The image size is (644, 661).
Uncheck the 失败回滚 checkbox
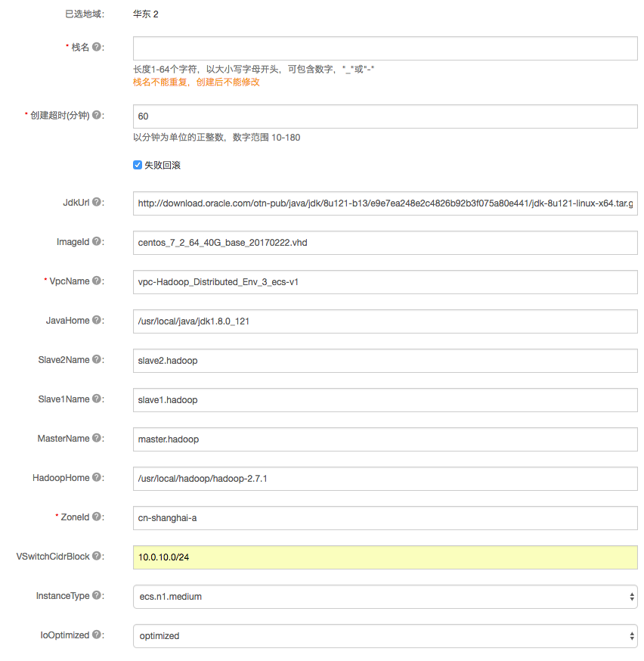coord(138,165)
